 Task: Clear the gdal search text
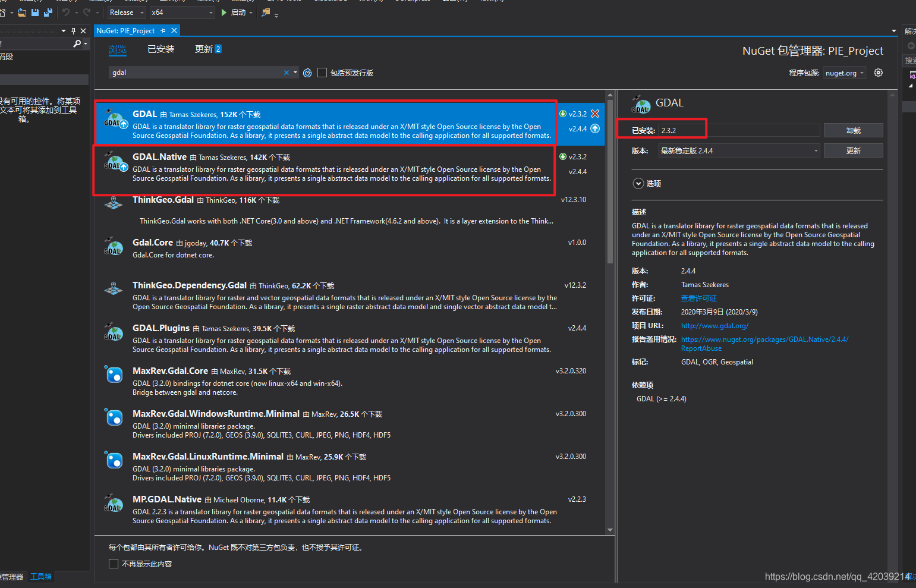287,73
